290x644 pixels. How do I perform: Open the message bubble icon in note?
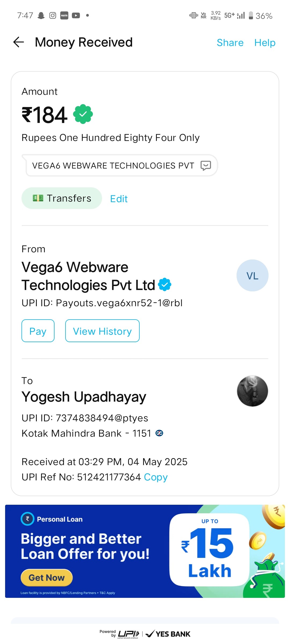point(206,166)
